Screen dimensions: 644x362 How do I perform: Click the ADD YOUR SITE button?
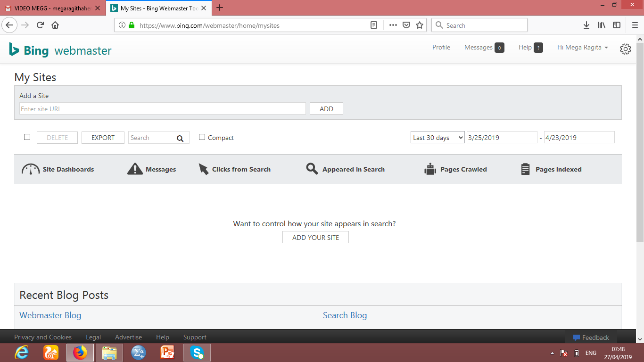(x=315, y=237)
